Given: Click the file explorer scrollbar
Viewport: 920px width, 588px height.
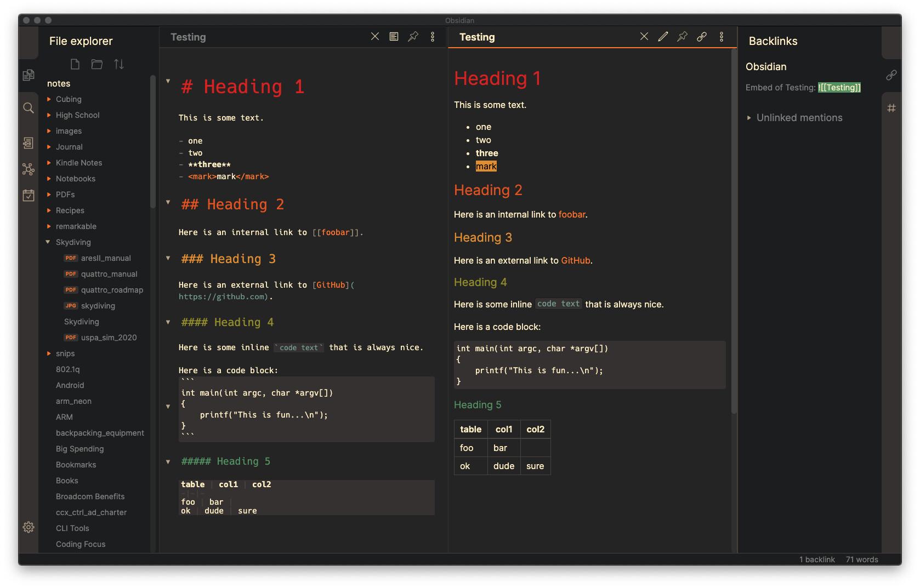Looking at the screenshot, I should coord(152,141).
